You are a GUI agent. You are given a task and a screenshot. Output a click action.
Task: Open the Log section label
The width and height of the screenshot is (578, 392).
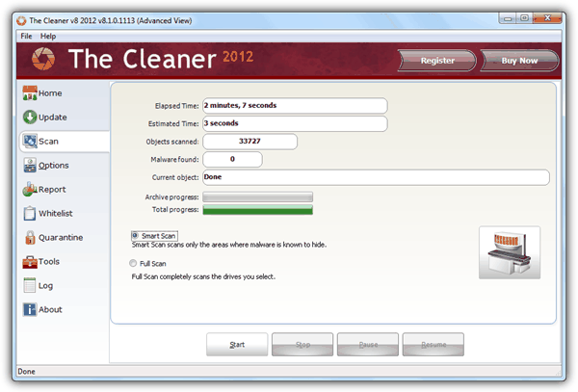pyautogui.click(x=45, y=285)
